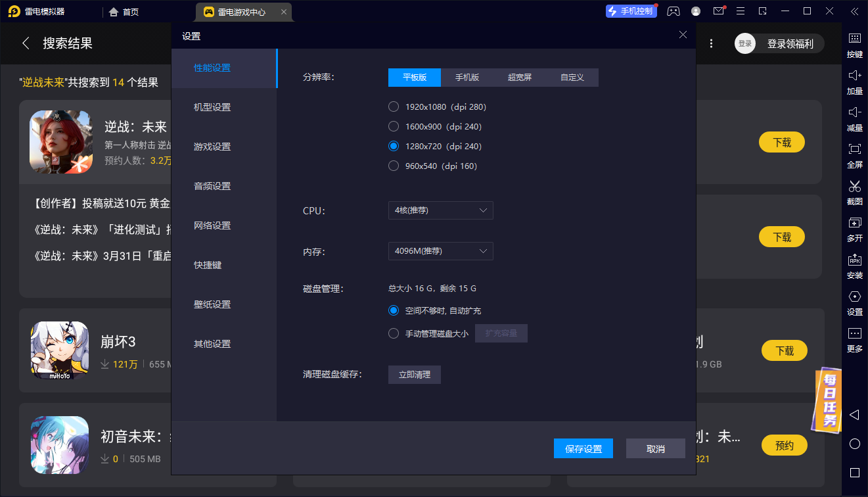Open the CPU cores dropdown
The width and height of the screenshot is (868, 497).
[440, 210]
